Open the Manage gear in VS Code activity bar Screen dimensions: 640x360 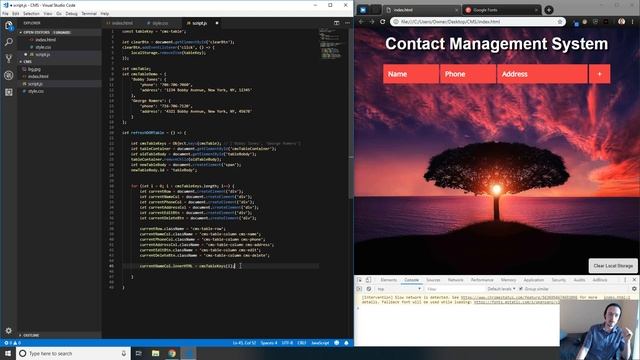pyautogui.click(x=9, y=331)
